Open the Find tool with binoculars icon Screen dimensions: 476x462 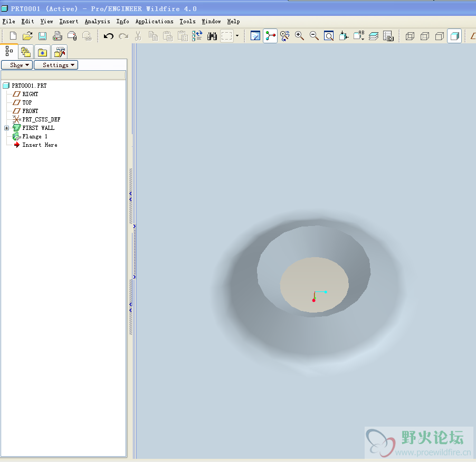(x=212, y=36)
